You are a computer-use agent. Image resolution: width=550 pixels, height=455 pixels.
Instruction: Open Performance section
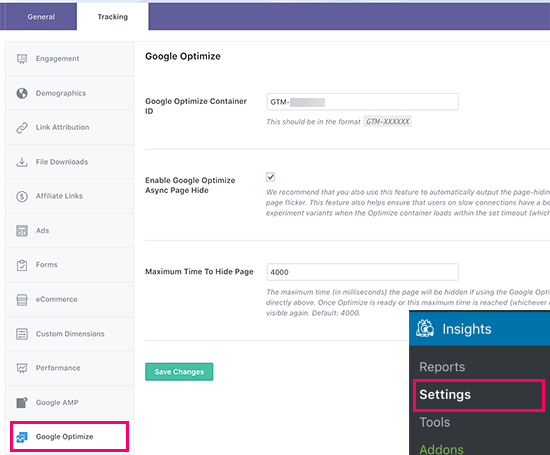pos(69,368)
